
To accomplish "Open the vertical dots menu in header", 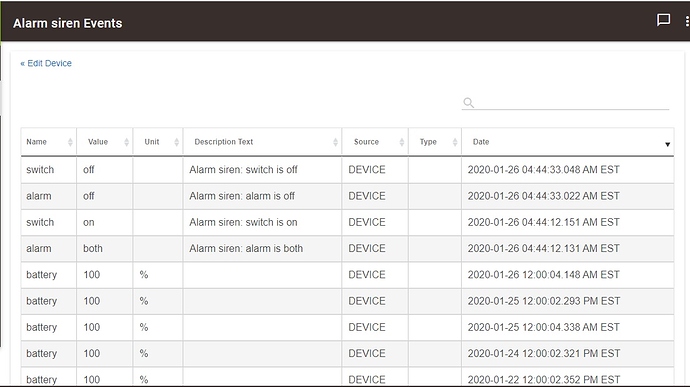I will coord(687,21).
